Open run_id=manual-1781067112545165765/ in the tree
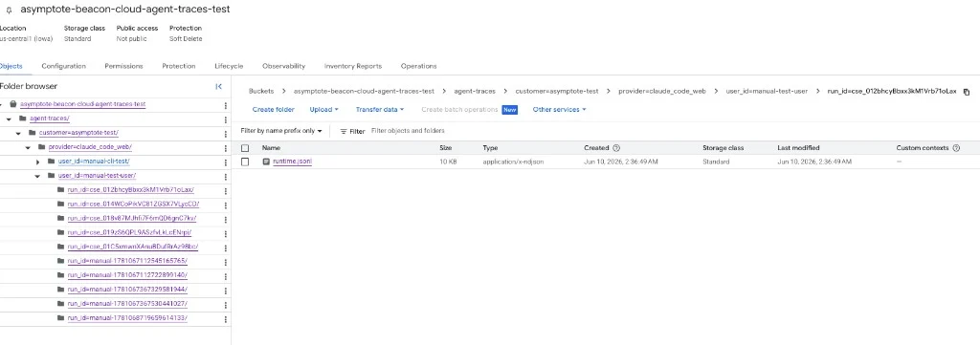Screen dimensions: 980x345 [127, 261]
